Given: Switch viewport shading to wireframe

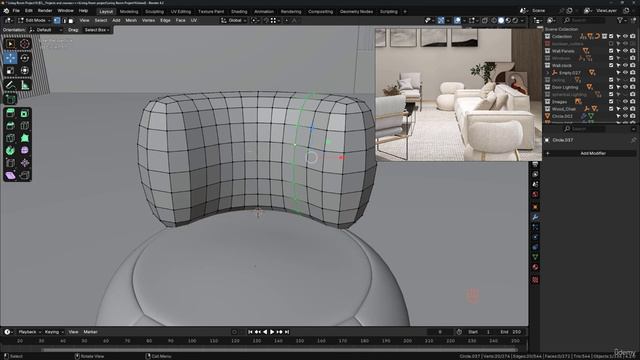Looking at the screenshot, I should coord(494,20).
